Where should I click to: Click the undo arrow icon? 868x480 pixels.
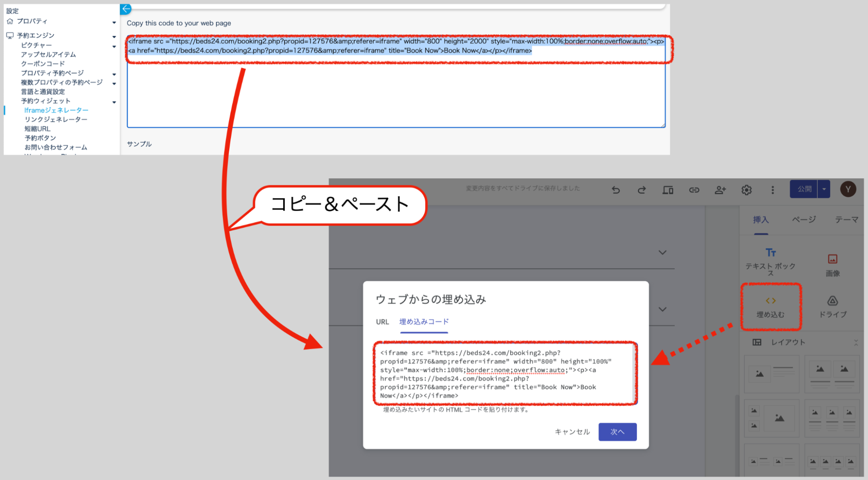pos(616,190)
